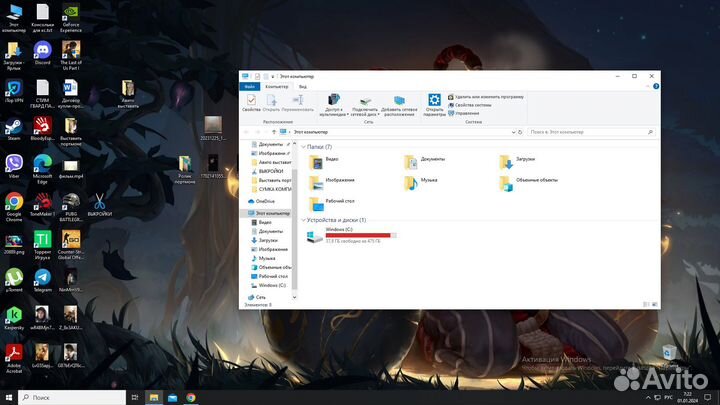
Task: Open Изображения folder in main pane
Action: tap(332, 183)
